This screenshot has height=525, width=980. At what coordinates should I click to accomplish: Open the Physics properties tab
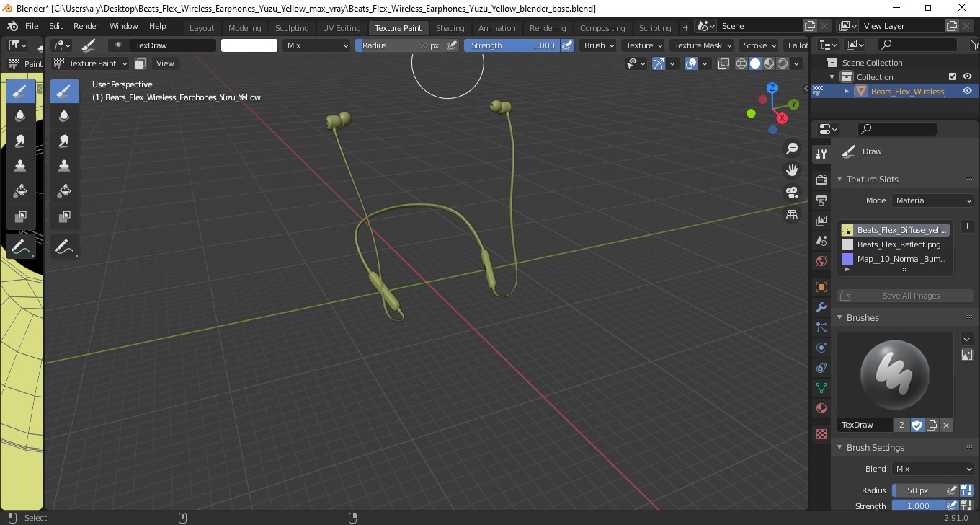821,348
